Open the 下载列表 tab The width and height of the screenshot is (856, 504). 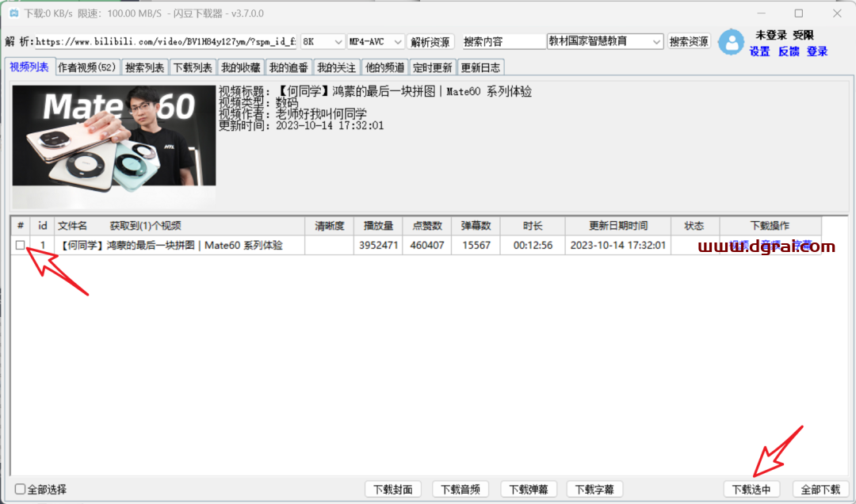click(x=193, y=67)
